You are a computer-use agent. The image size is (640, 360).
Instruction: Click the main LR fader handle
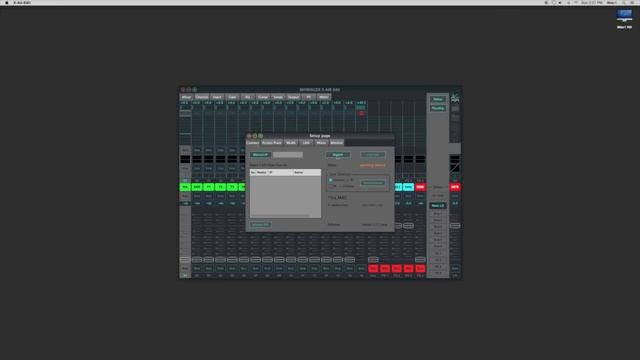pos(455,226)
